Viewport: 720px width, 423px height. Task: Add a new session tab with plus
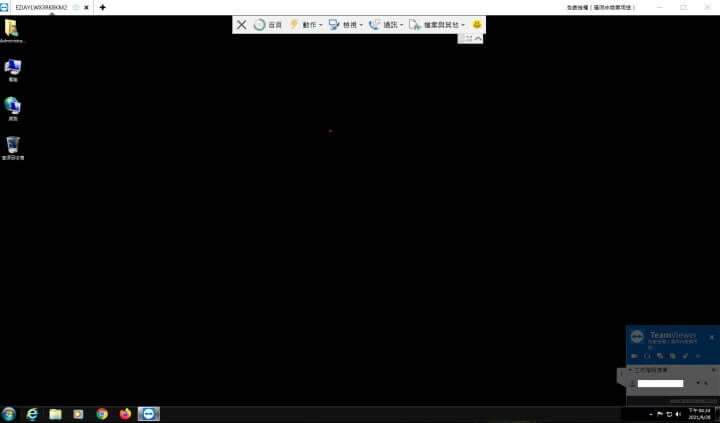[102, 7]
